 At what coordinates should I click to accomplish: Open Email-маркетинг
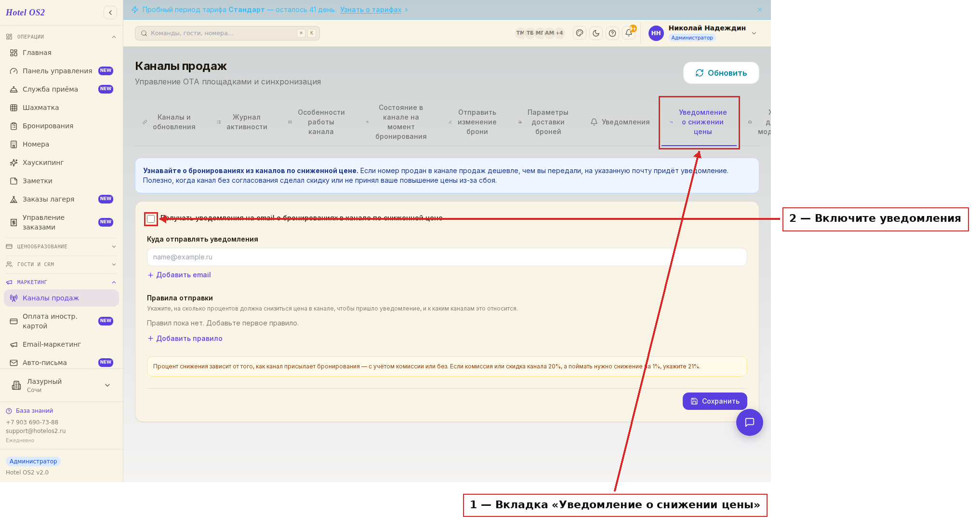[61, 344]
